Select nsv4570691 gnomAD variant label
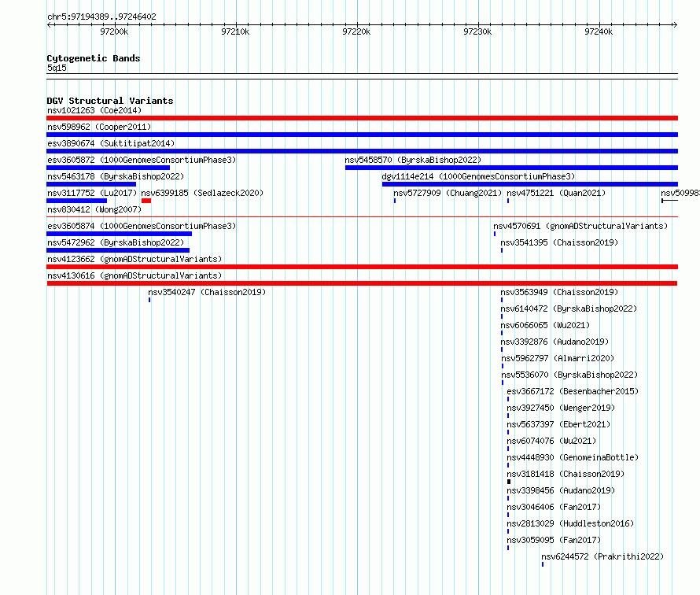 click(x=580, y=226)
